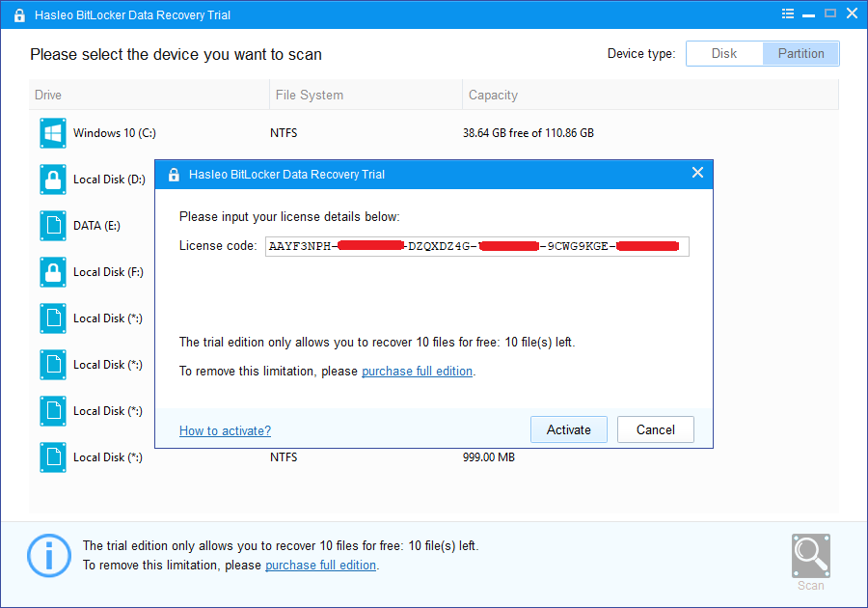Select the DATA (E:) row label

96,226
